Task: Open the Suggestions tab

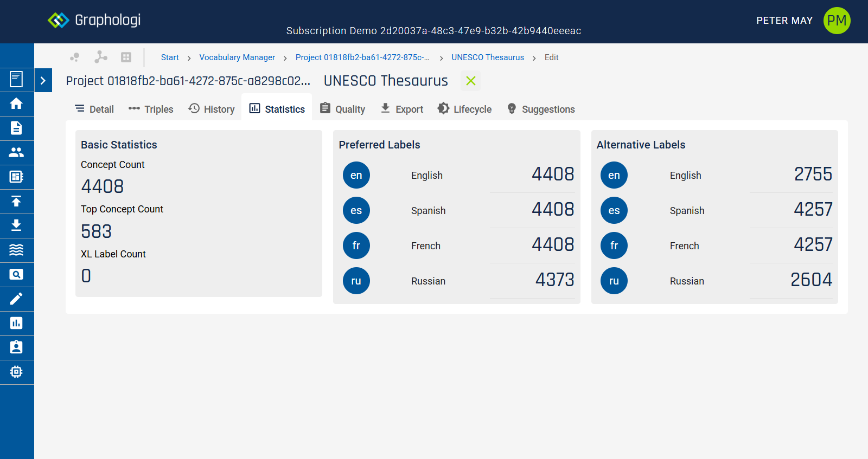Action: click(x=541, y=109)
